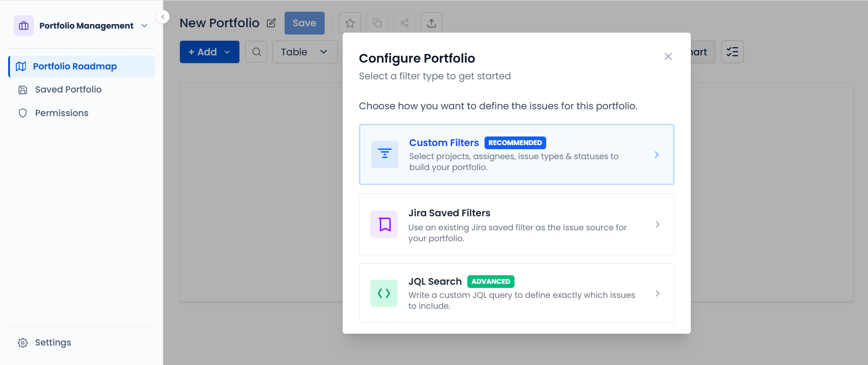
Task: Mark portfolio as favorite star icon
Action: pyautogui.click(x=350, y=23)
